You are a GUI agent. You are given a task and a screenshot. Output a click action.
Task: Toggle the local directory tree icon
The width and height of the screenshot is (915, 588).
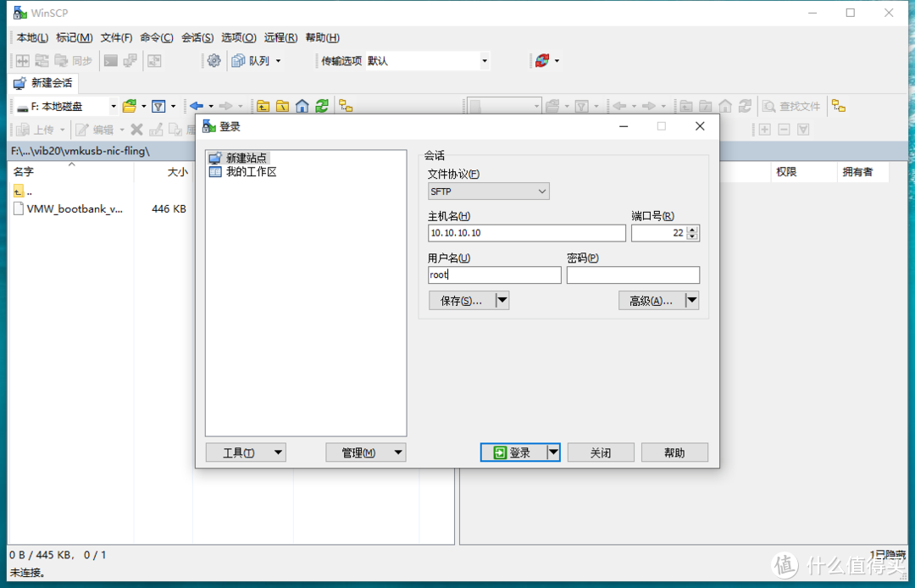coord(346,106)
